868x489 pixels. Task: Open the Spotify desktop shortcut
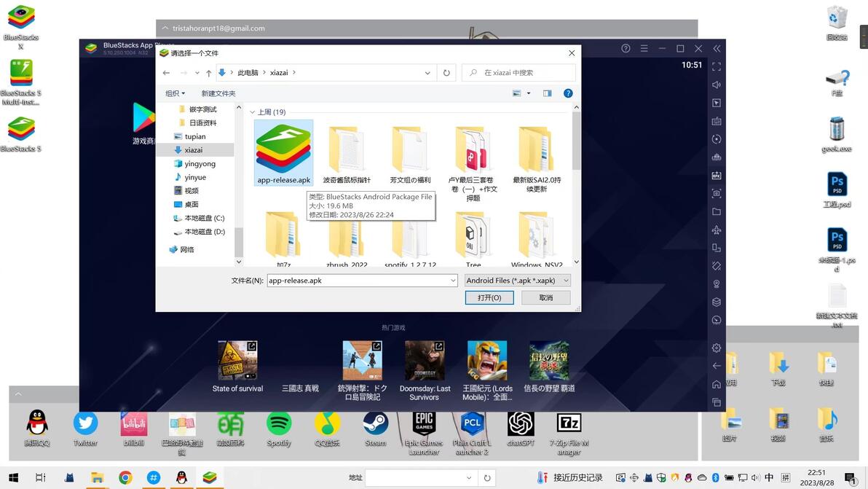click(x=279, y=429)
